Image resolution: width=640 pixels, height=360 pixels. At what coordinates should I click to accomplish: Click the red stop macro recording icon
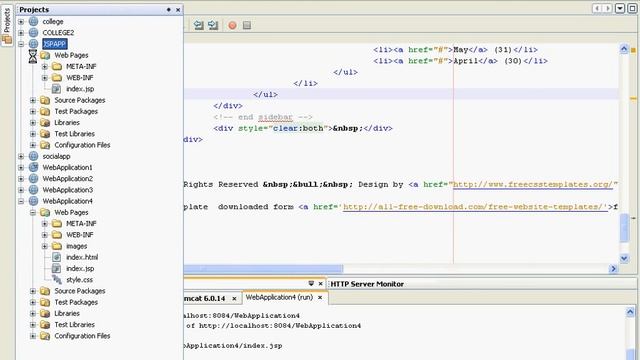(232, 25)
